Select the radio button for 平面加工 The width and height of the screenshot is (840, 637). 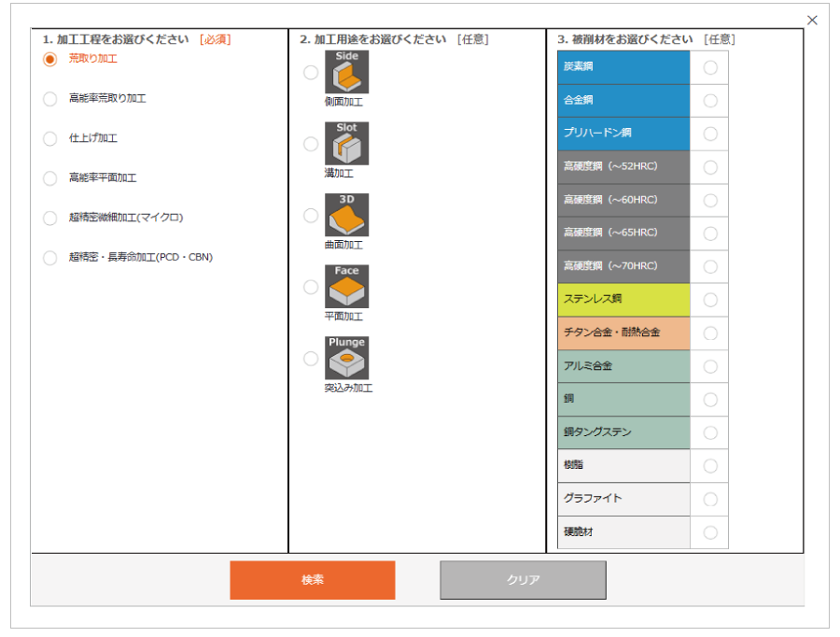[311, 287]
